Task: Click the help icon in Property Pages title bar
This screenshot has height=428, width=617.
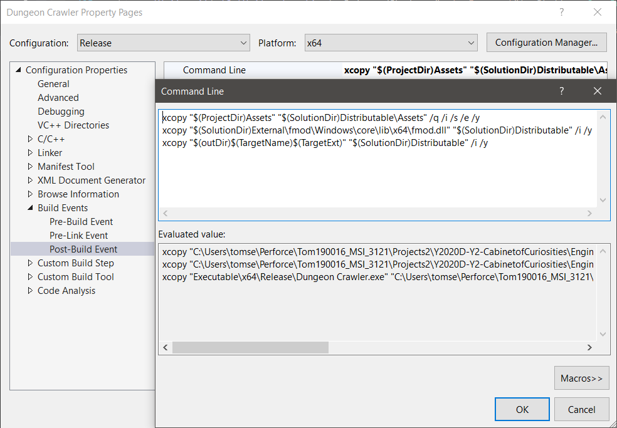Action: (562, 12)
